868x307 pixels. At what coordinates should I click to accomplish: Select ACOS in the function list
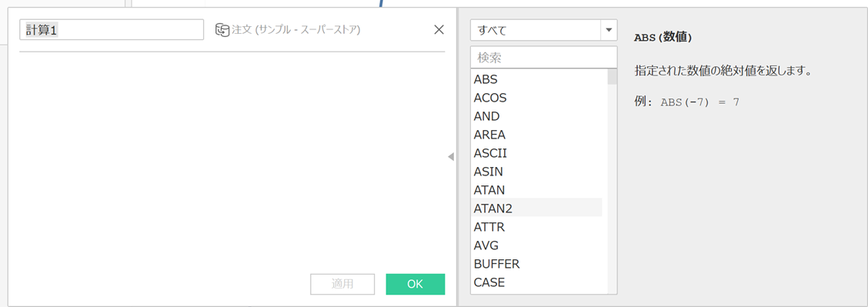tap(536, 98)
